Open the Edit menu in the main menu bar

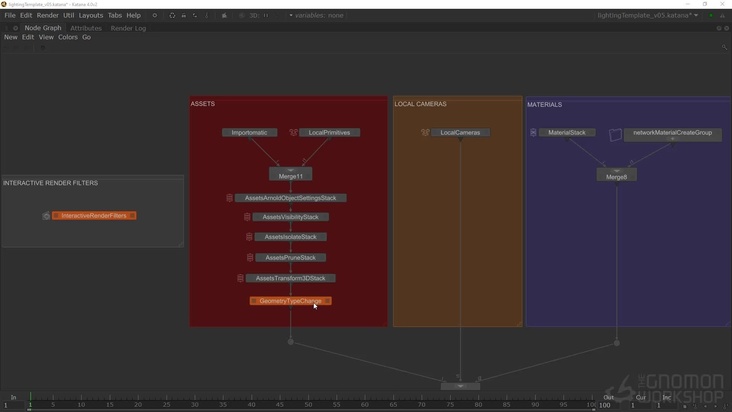(26, 15)
